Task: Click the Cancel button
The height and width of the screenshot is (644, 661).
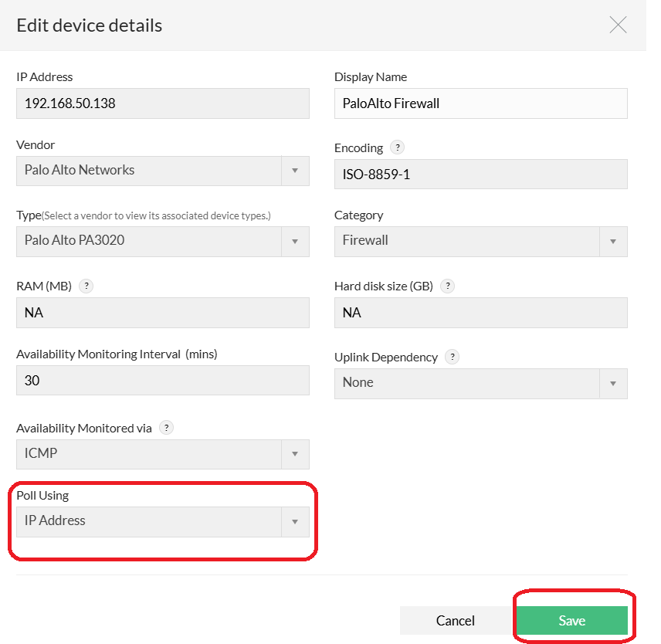Action: pyautogui.click(x=455, y=620)
